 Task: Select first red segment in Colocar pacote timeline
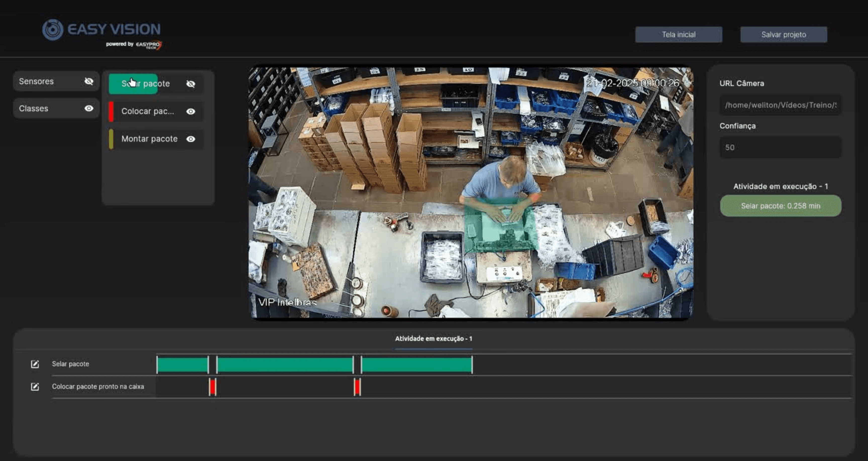point(212,387)
